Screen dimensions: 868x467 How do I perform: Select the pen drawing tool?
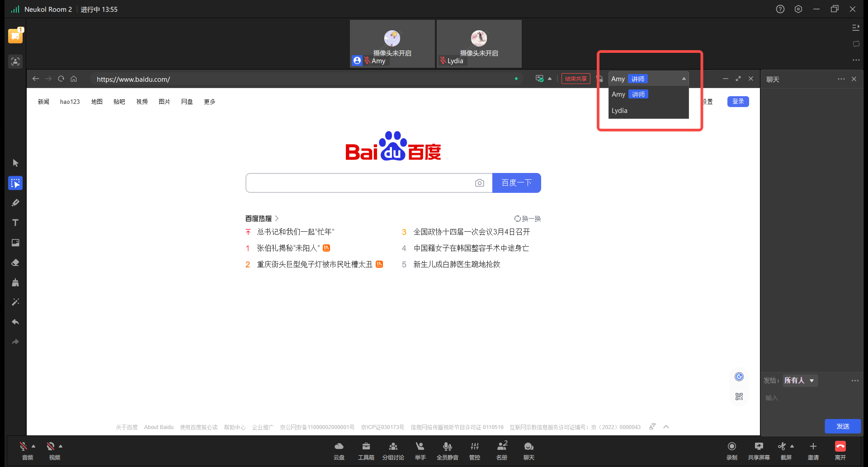15,203
